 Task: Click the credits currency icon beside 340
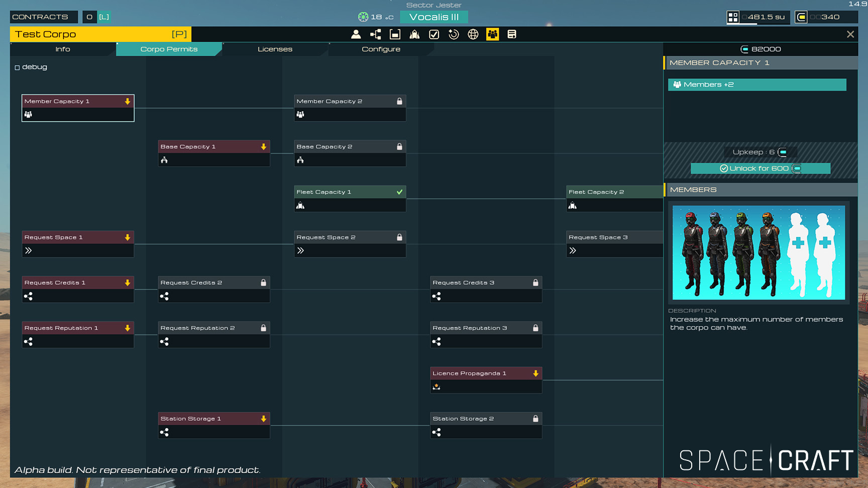[x=801, y=17]
